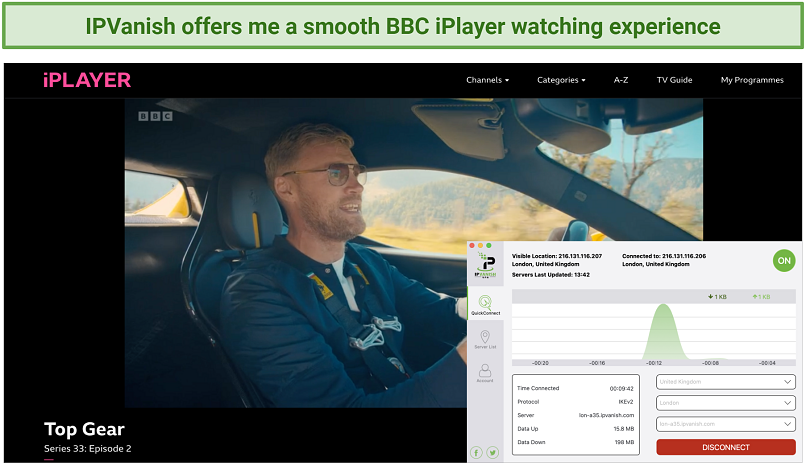Click the red DISCONNECT button
The image size is (806, 466).
point(725,447)
